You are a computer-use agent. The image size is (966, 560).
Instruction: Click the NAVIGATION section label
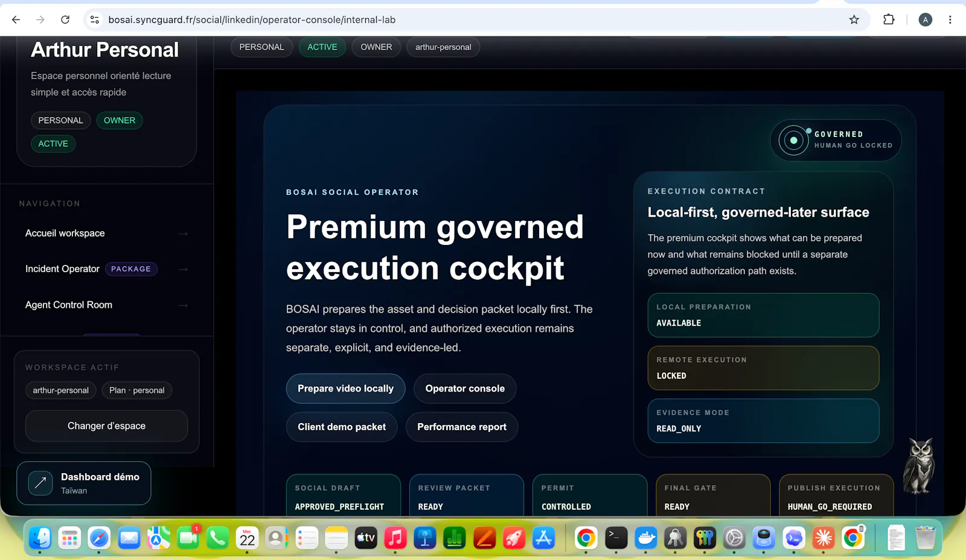point(50,204)
